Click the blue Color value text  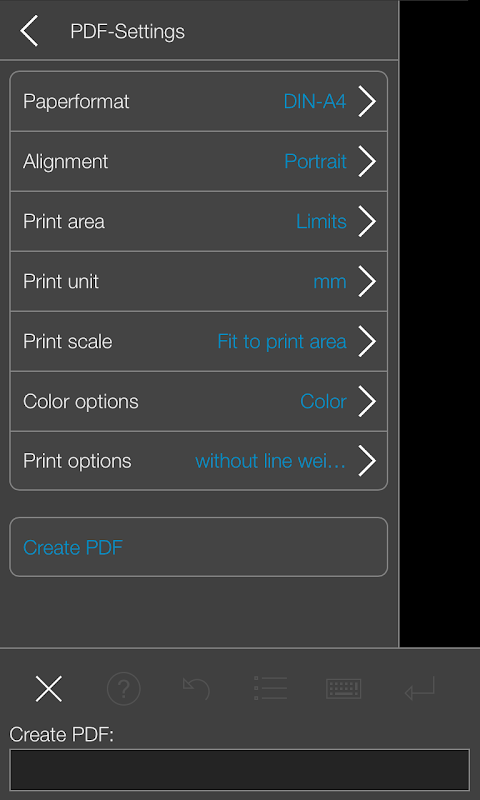tap(323, 402)
